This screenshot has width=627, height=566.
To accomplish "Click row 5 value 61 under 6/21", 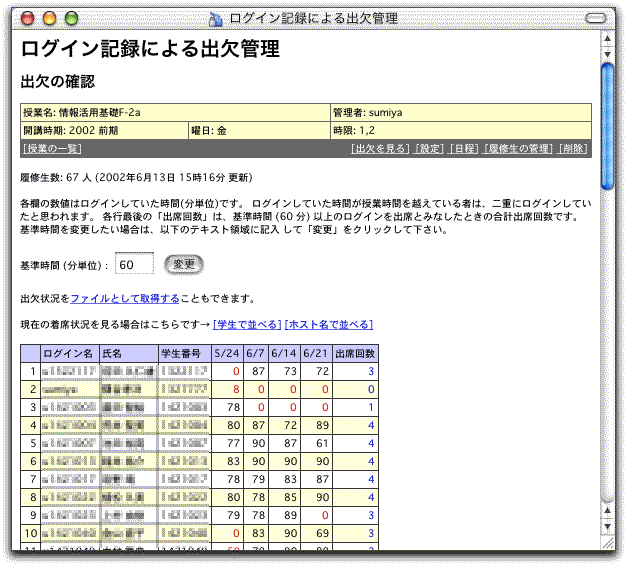I will pos(322,443).
